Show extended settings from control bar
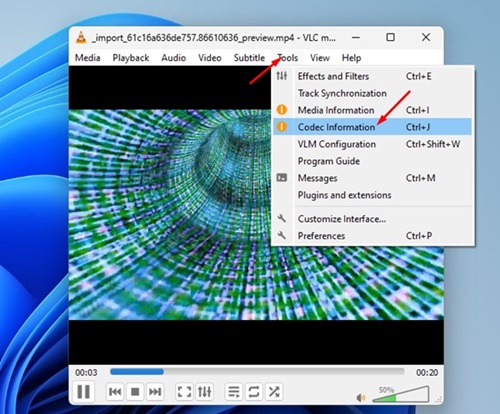 (x=204, y=392)
